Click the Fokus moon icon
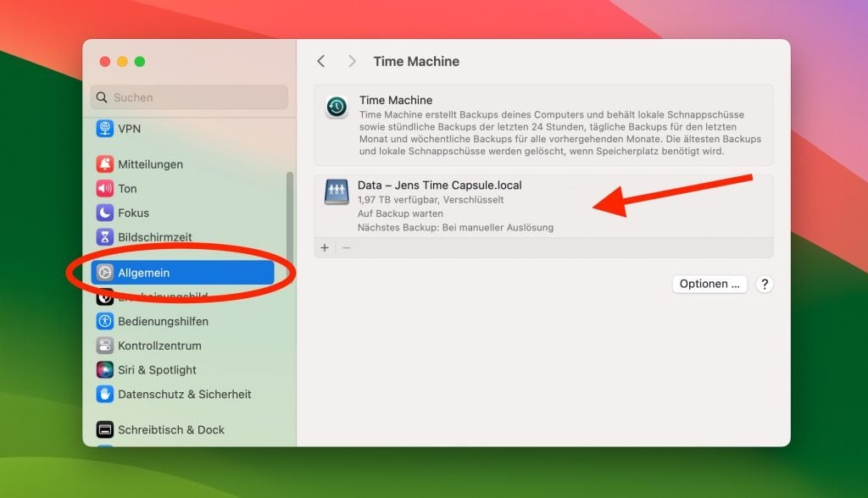 point(104,213)
